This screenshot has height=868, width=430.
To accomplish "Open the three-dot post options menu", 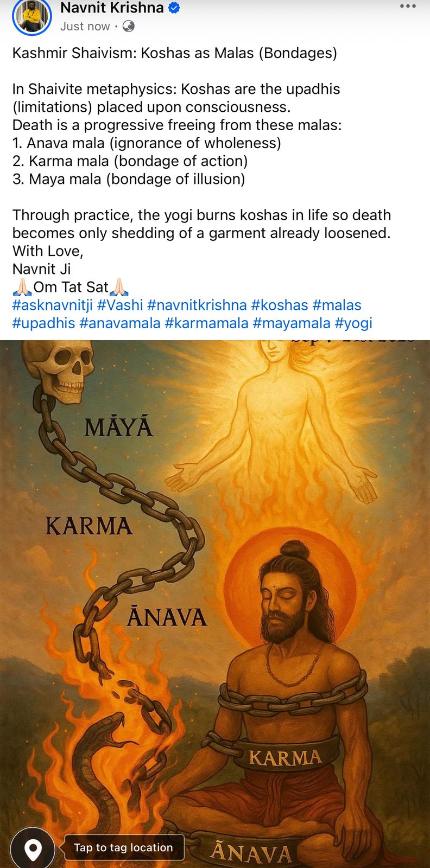I will (408, 7).
